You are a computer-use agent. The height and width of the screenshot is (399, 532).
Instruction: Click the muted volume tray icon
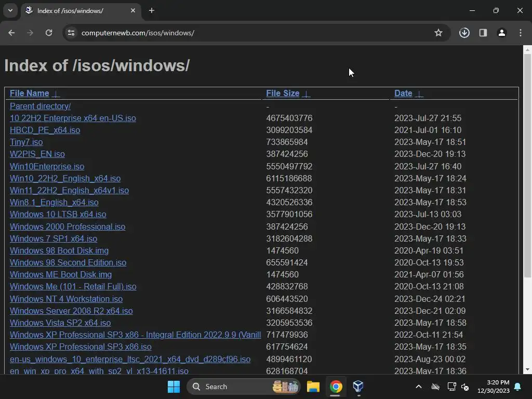[x=465, y=387]
